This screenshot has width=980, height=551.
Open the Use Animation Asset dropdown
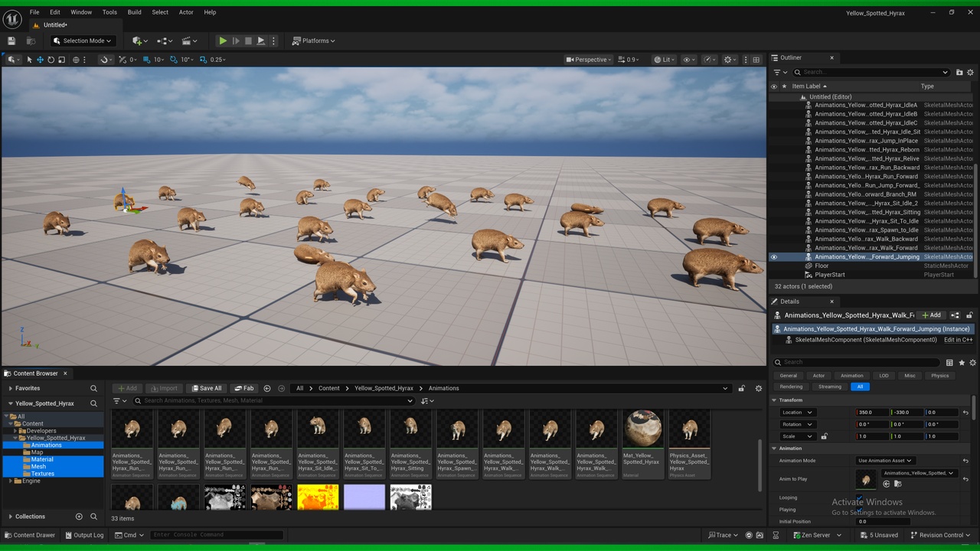point(885,461)
